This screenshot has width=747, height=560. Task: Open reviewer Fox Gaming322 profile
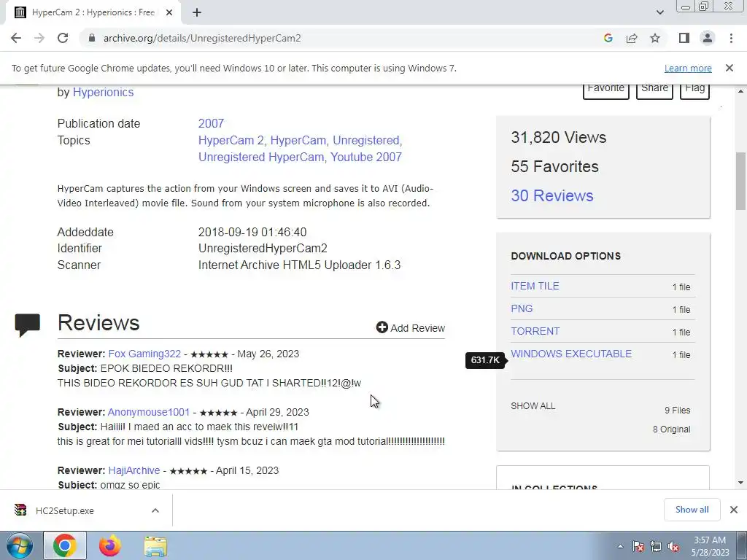pos(144,354)
